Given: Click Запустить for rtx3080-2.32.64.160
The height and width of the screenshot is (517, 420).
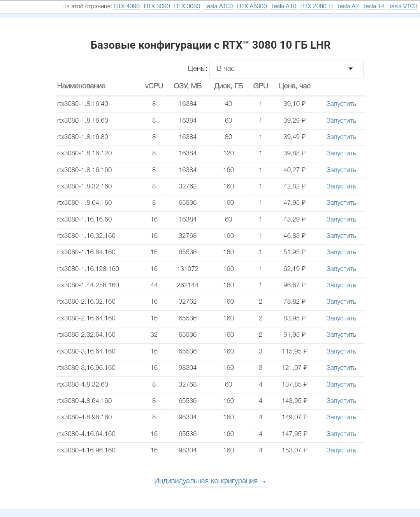Looking at the screenshot, I should click(x=341, y=335).
